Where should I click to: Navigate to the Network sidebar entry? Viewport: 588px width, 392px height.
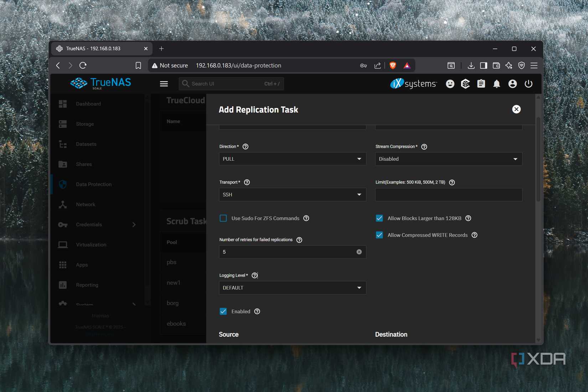point(85,204)
